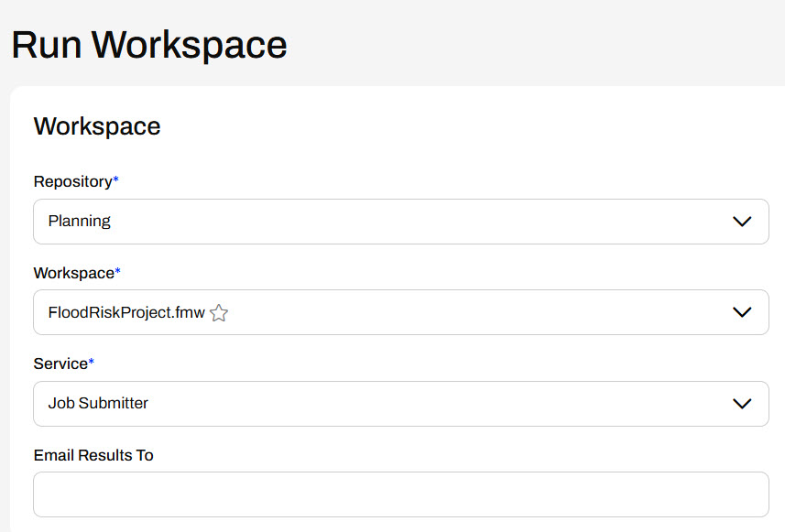
Task: Favorite FloodRiskProject.fmw with the star icon
Action: pos(219,313)
